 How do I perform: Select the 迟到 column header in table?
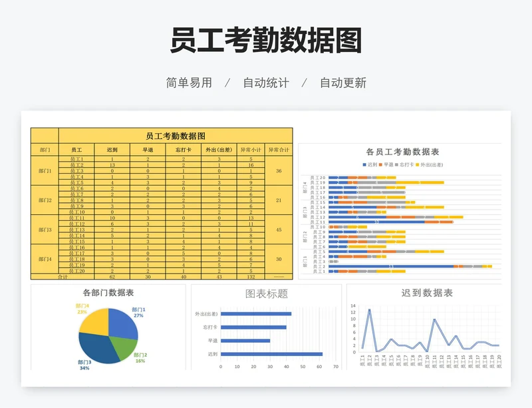(112, 150)
